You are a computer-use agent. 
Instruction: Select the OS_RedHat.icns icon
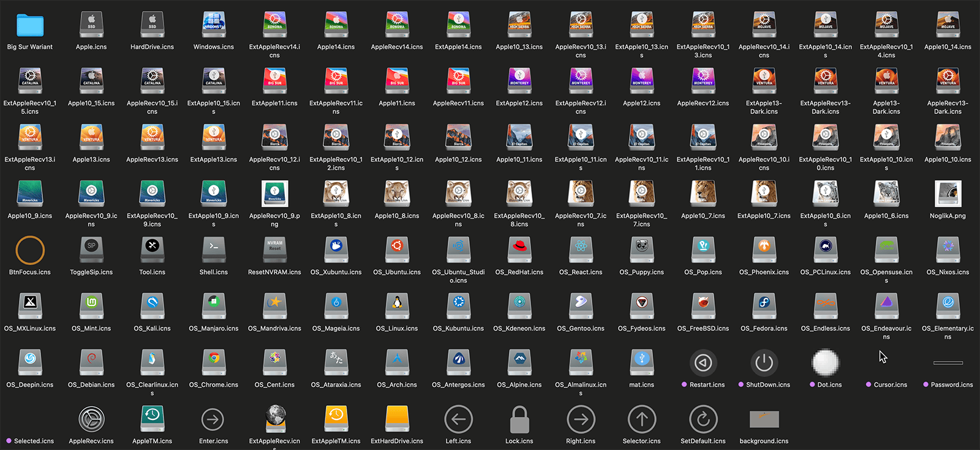[x=519, y=250]
